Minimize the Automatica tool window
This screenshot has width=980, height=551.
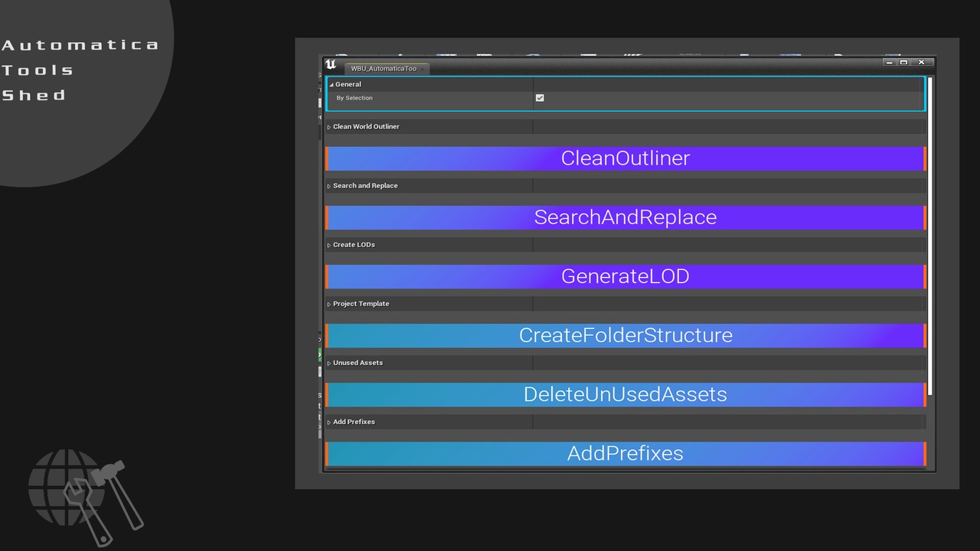coord(890,62)
